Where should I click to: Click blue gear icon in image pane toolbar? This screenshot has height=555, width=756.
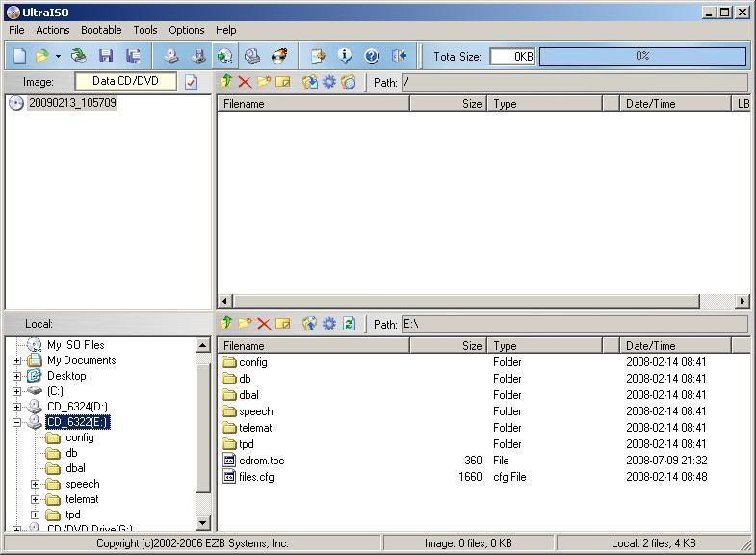point(328,82)
